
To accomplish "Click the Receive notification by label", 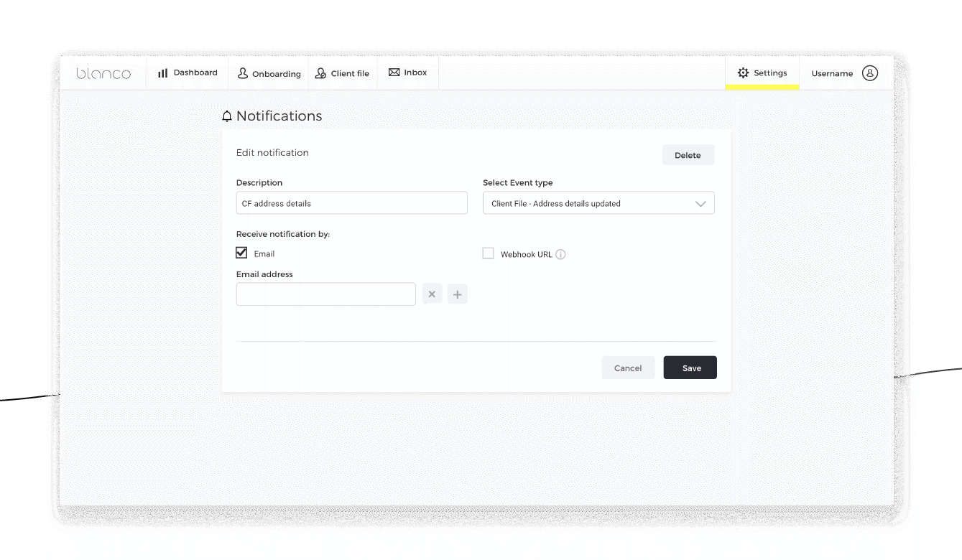I will pos(283,234).
